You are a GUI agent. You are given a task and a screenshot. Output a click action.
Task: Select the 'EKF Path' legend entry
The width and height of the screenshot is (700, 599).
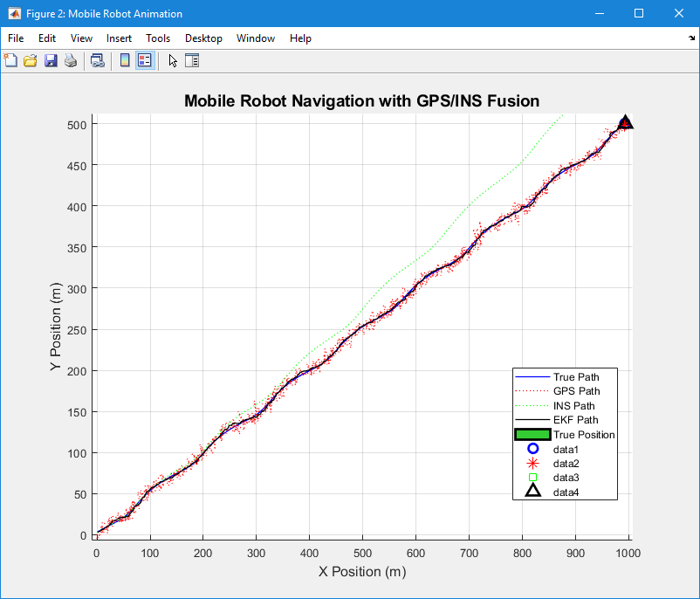point(575,420)
